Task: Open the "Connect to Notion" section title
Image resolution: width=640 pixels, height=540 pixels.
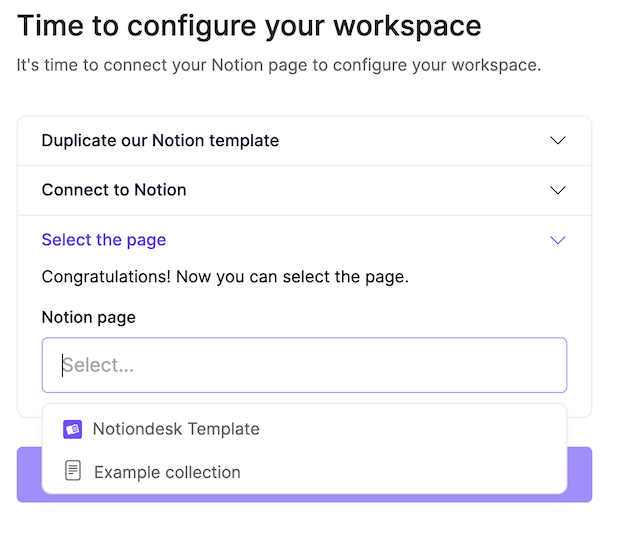Action: [x=114, y=190]
